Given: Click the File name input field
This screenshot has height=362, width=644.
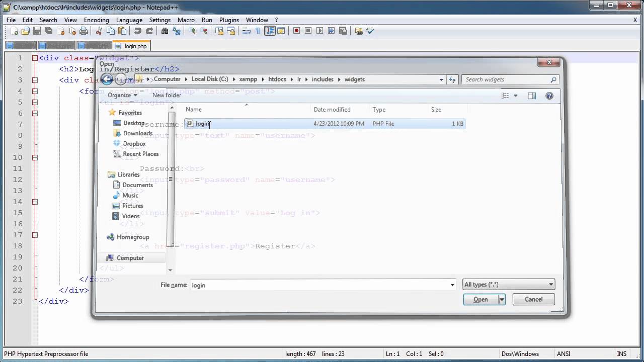Looking at the screenshot, I should tap(323, 285).
